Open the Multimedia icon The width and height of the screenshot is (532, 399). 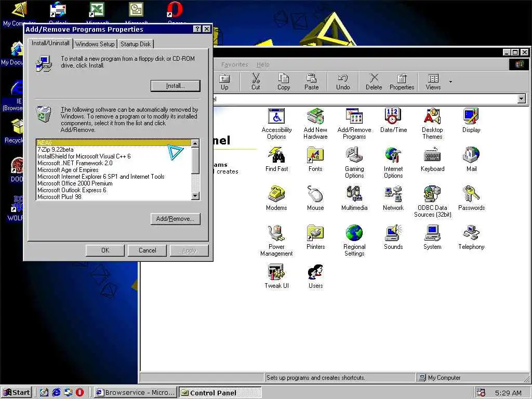pos(354,198)
